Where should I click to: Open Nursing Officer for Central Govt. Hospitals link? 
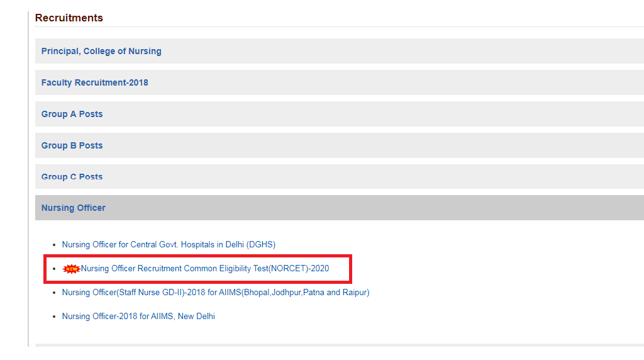tap(169, 245)
